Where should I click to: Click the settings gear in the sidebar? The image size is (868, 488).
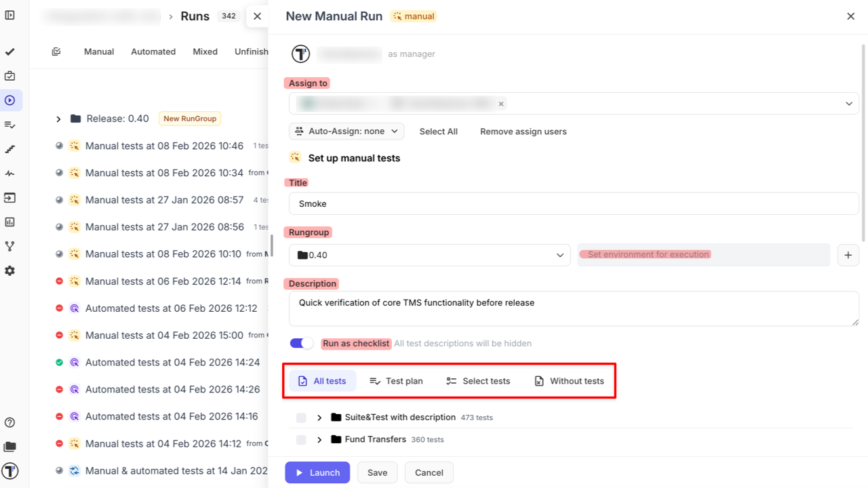(x=10, y=270)
